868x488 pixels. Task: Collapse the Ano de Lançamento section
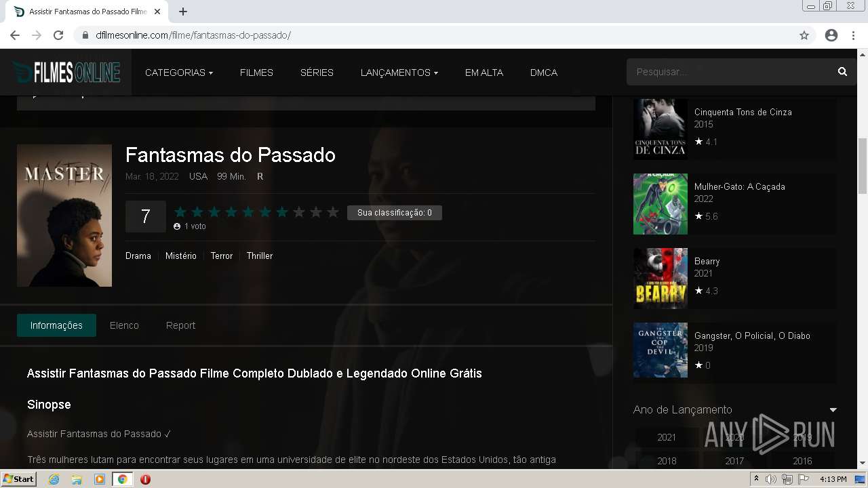(833, 410)
